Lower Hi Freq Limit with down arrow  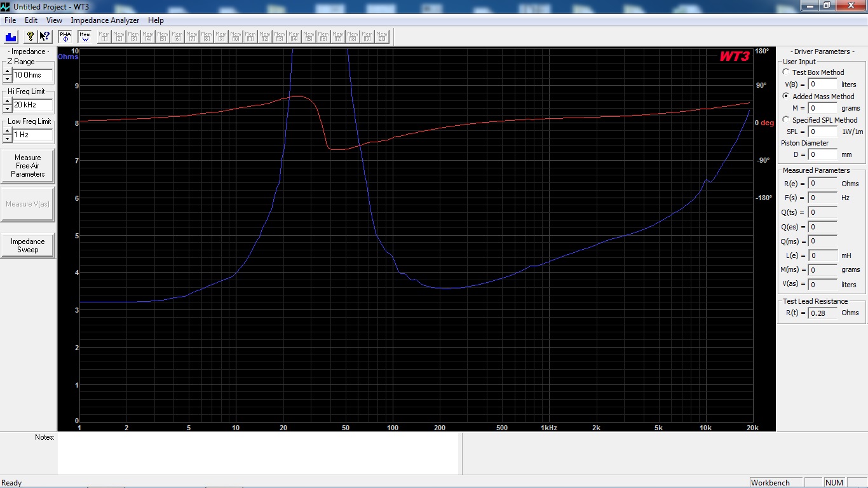point(8,109)
